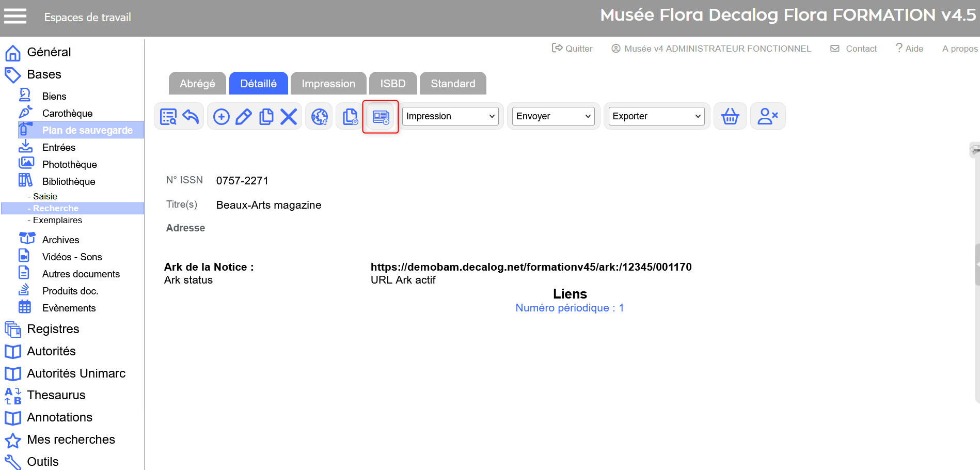This screenshot has width=980, height=470.
Task: Open the Contact link
Action: click(853, 49)
